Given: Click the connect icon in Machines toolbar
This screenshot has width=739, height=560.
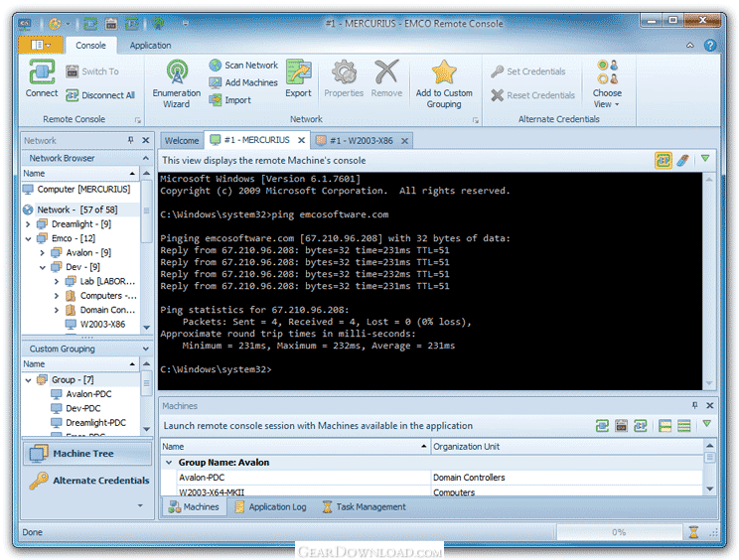Looking at the screenshot, I should pyautogui.click(x=602, y=426).
